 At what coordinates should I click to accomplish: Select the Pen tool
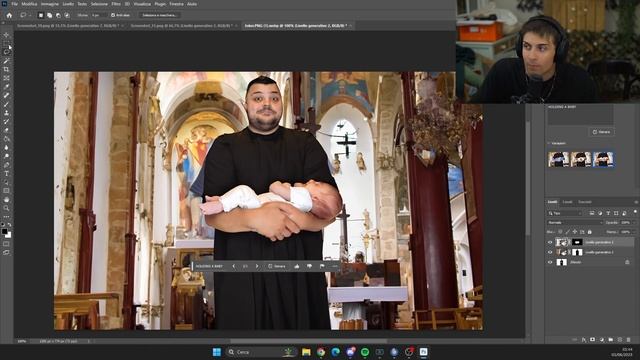point(6,165)
